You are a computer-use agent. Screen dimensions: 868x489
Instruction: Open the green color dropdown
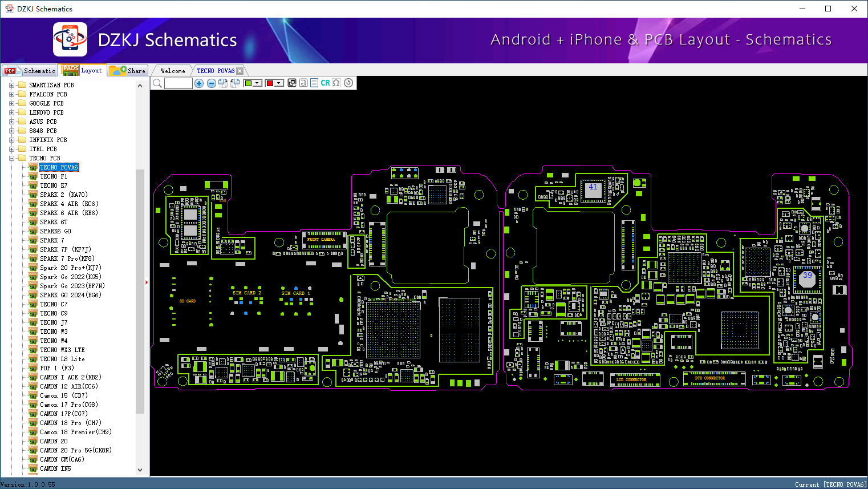(257, 83)
